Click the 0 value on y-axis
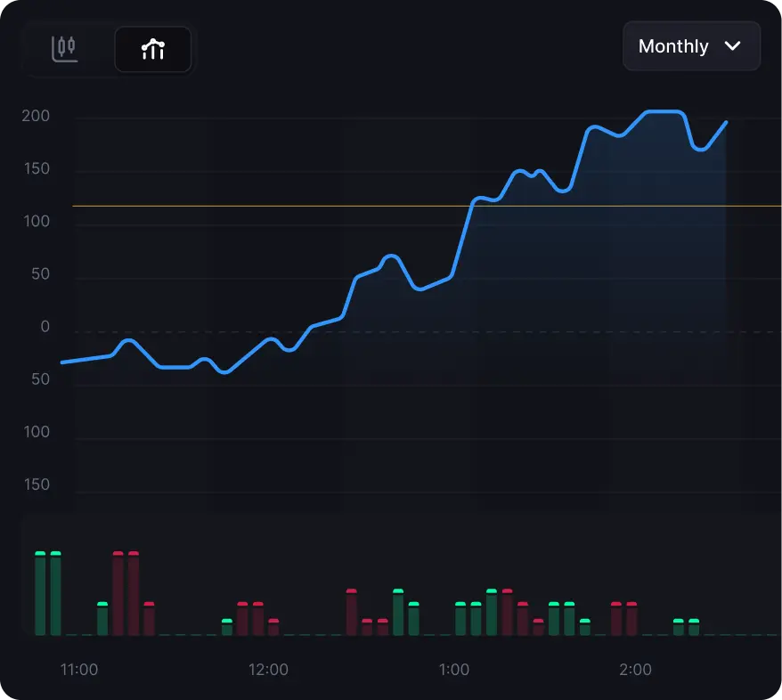The width and height of the screenshot is (782, 700). click(45, 328)
